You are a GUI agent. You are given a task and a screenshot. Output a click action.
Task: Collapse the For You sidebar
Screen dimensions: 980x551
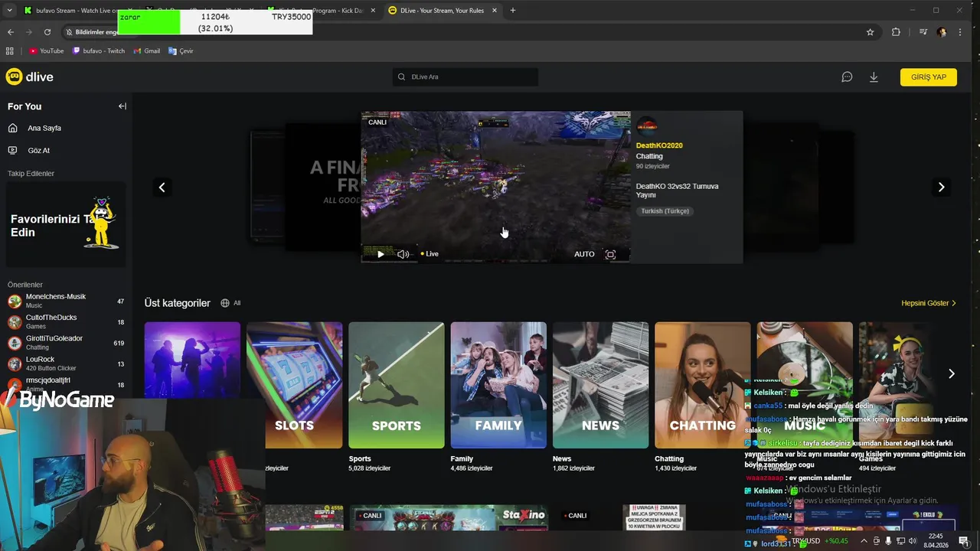[x=122, y=106]
